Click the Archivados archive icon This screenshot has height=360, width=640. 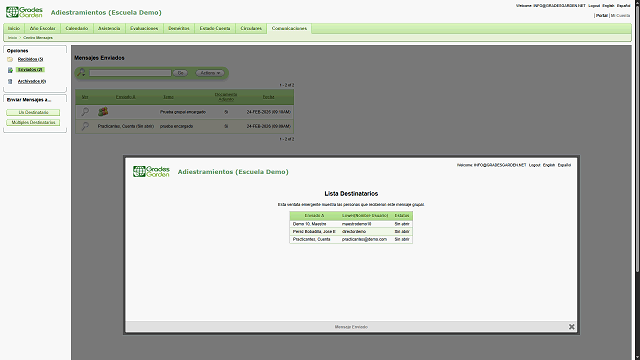pos(10,81)
